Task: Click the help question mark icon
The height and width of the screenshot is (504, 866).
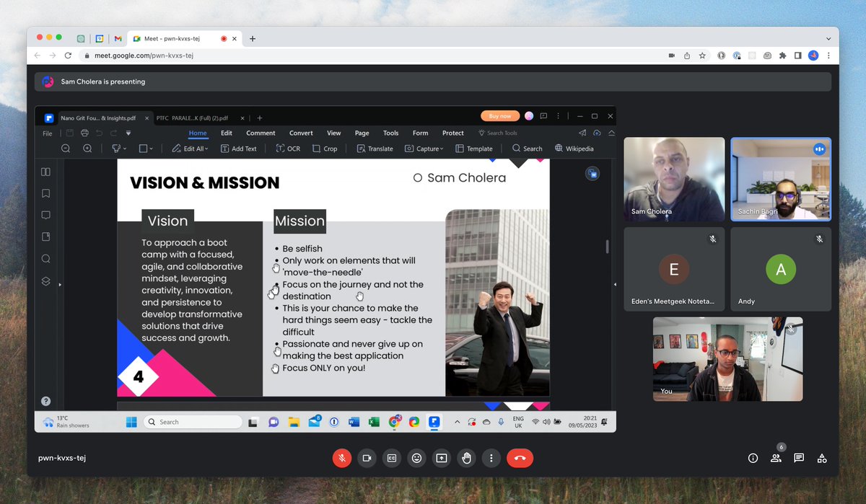Action: click(x=45, y=401)
